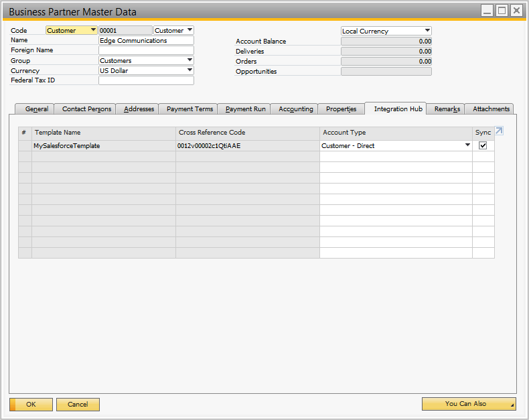Open the Contact Persons tab
529x420 pixels.
pos(86,109)
